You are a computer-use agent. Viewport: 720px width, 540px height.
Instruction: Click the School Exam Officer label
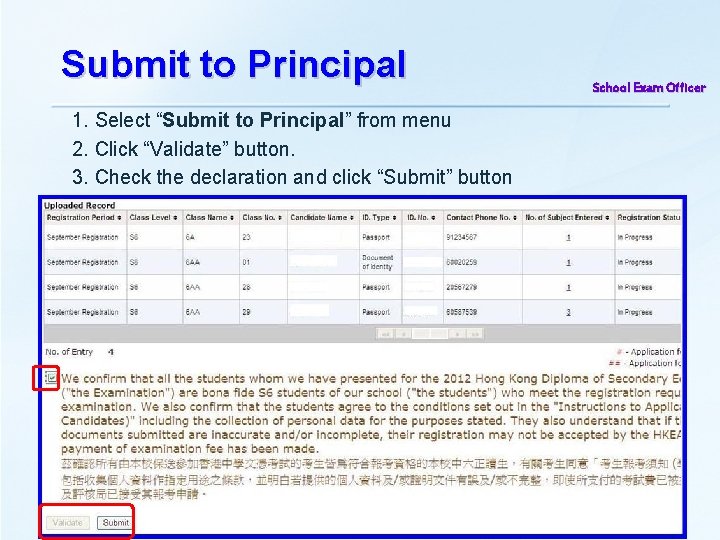(x=649, y=88)
